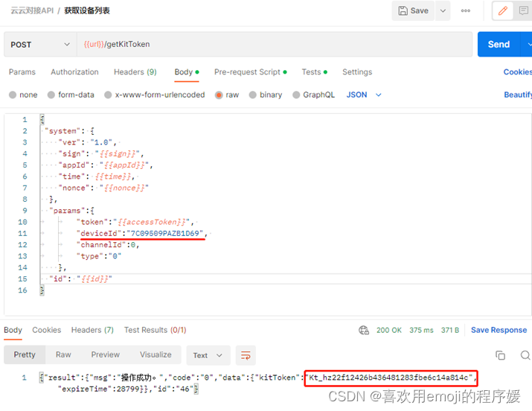This screenshot has width=532, height=411.
Task: Click the "expireTime":28799 response text
Action: [99, 389]
